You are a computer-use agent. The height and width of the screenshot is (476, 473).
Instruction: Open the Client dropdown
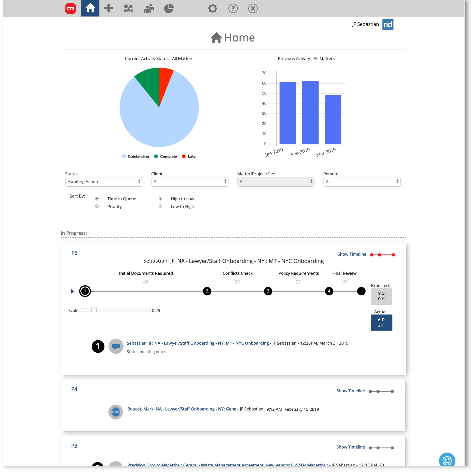[190, 181]
